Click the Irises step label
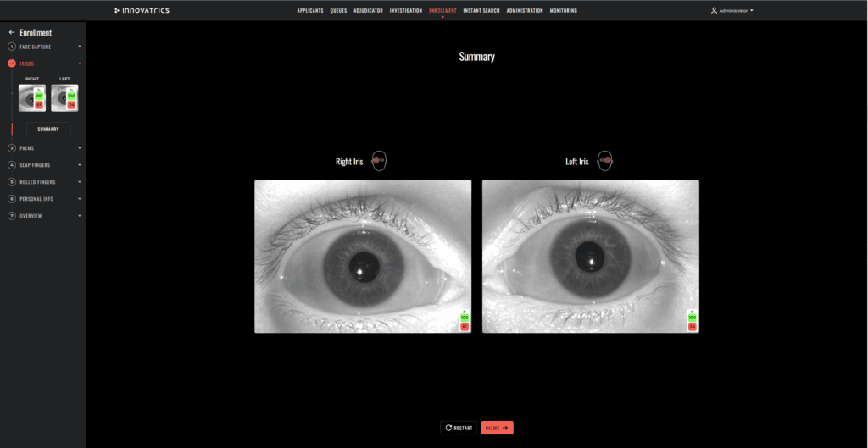Image resolution: width=868 pixels, height=448 pixels. 27,64
